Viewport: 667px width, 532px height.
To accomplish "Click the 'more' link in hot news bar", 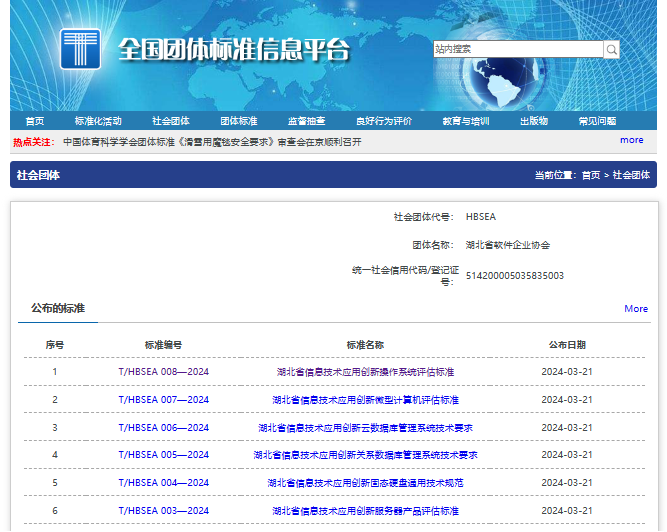I will click(x=632, y=140).
